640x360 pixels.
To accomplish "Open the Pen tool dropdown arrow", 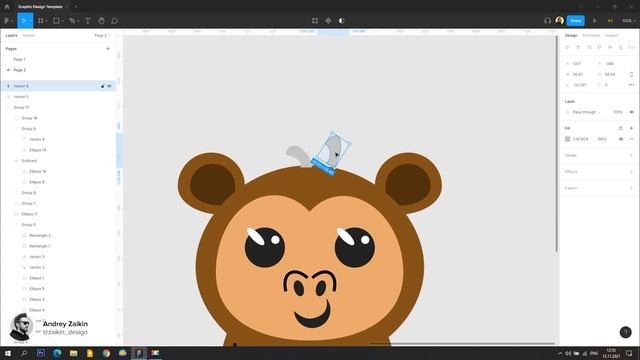I will pos(78,21).
